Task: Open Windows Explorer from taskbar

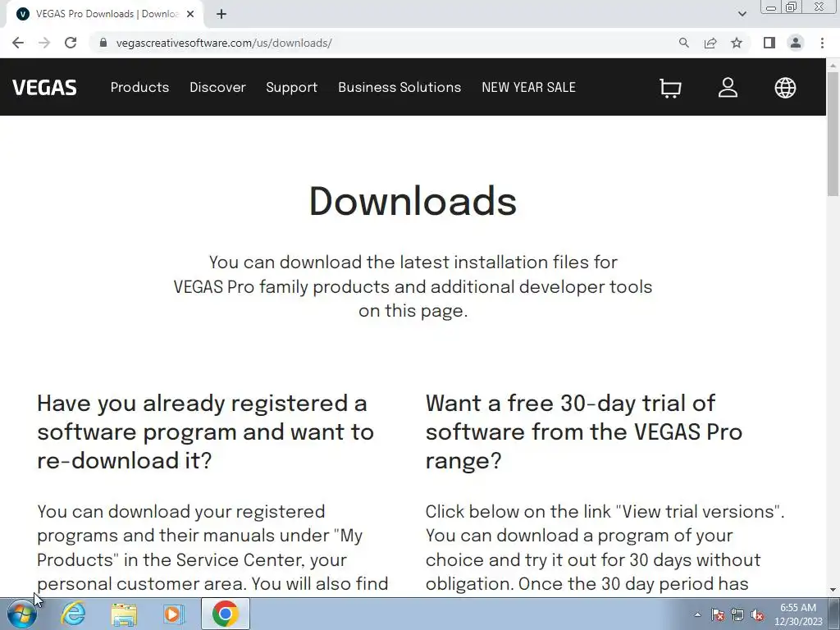Action: click(x=124, y=614)
